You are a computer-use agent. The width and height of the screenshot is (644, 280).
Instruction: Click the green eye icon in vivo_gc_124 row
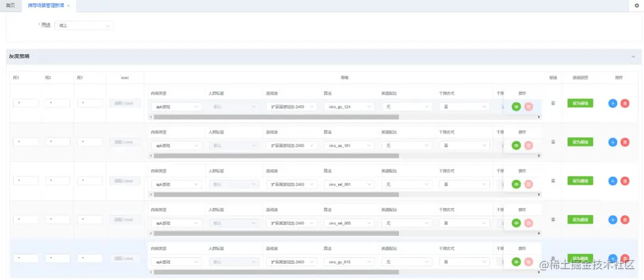point(516,106)
